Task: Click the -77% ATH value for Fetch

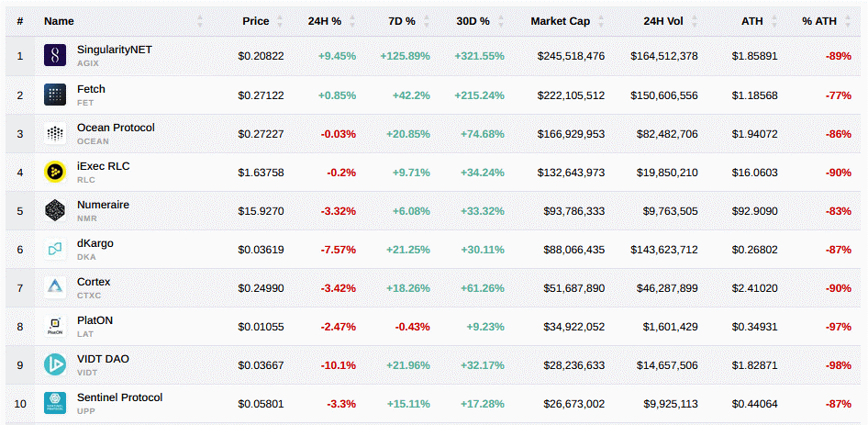Action: pyautogui.click(x=838, y=95)
